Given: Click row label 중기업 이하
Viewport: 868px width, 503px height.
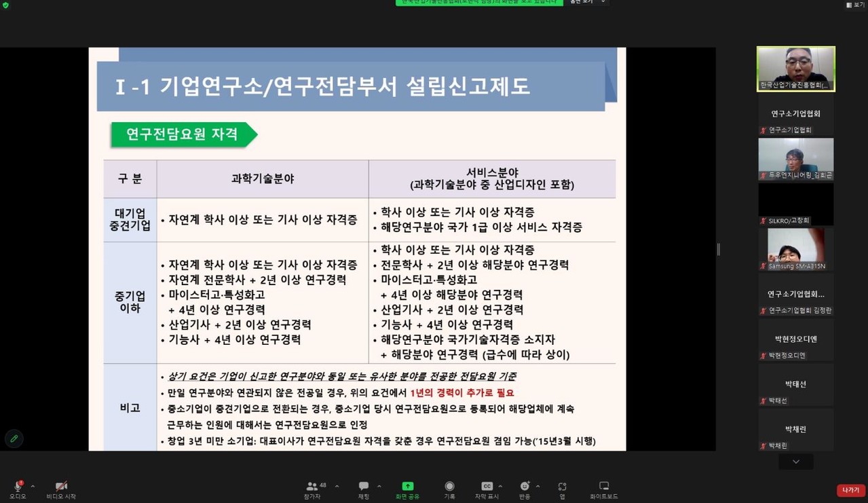Looking at the screenshot, I should click(130, 302).
